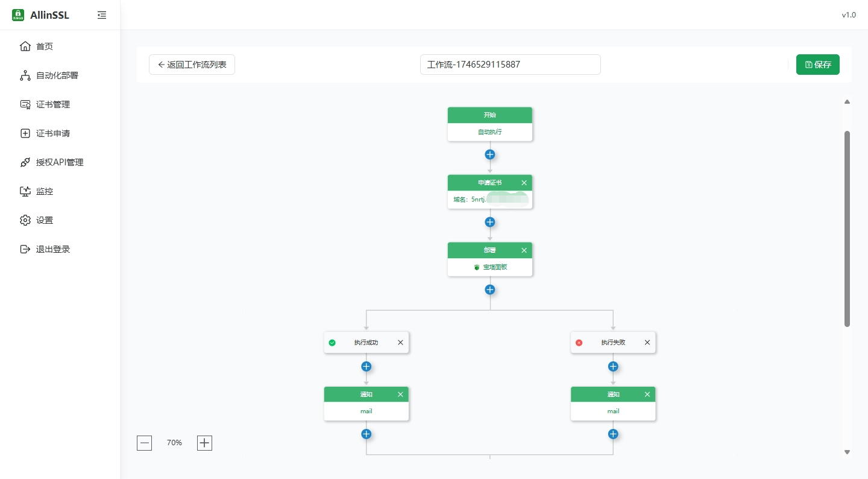Viewport: 868px width, 479px height.
Task: Collapse the sidebar with the menu fold icon
Action: pos(102,15)
